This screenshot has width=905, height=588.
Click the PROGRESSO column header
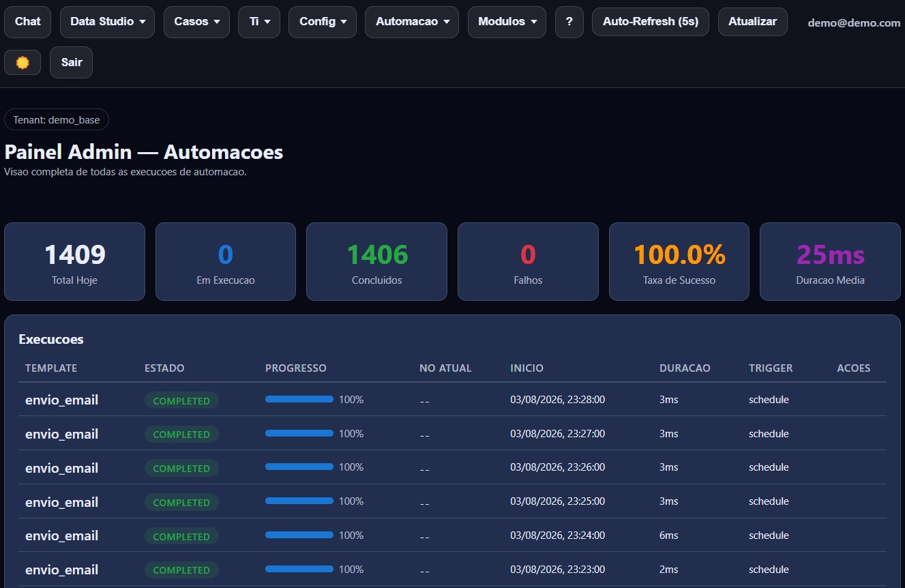click(296, 368)
